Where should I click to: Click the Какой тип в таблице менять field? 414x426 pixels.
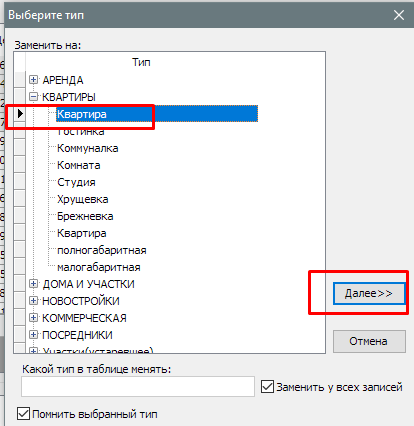point(138,387)
